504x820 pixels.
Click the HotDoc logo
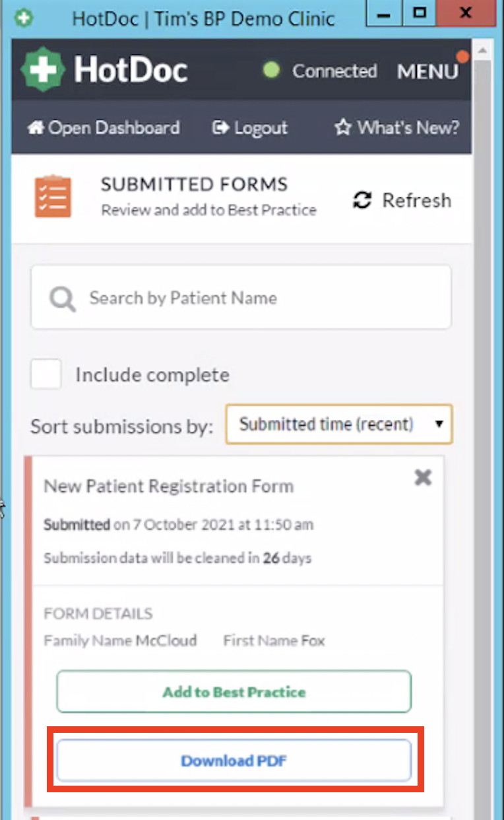pos(102,69)
